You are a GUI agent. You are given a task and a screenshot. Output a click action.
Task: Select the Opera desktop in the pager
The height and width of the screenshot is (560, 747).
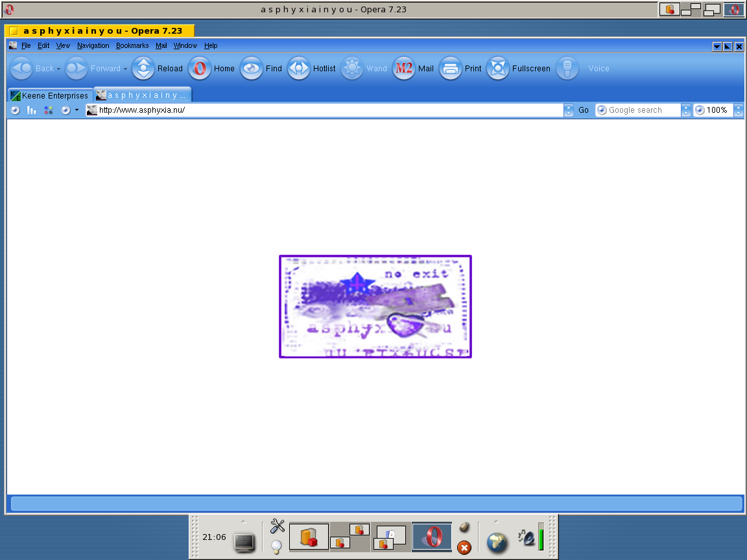pos(432,537)
